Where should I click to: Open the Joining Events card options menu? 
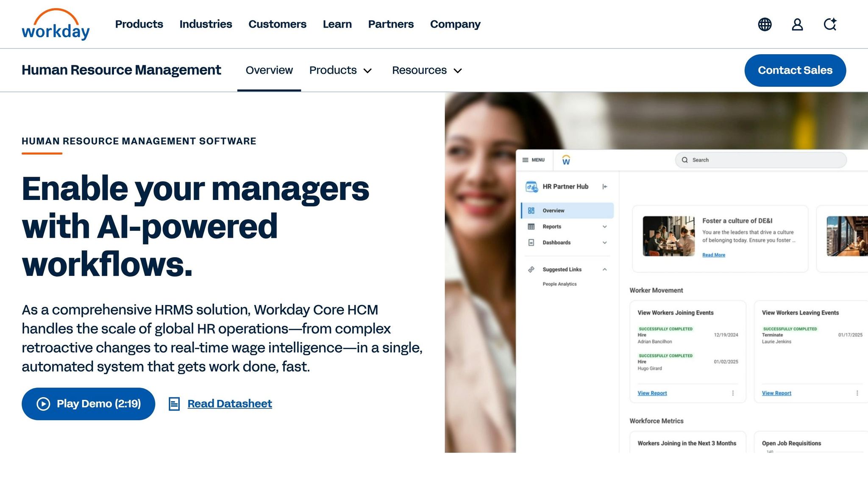733,393
